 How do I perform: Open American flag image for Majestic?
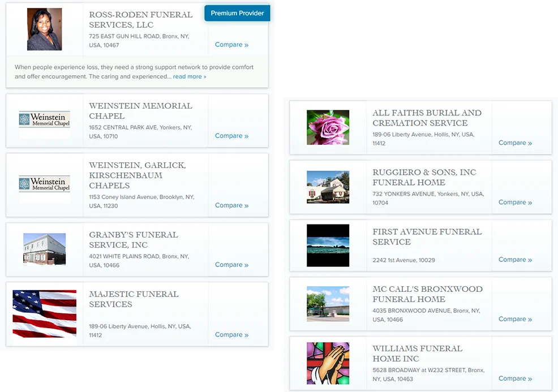(x=45, y=314)
